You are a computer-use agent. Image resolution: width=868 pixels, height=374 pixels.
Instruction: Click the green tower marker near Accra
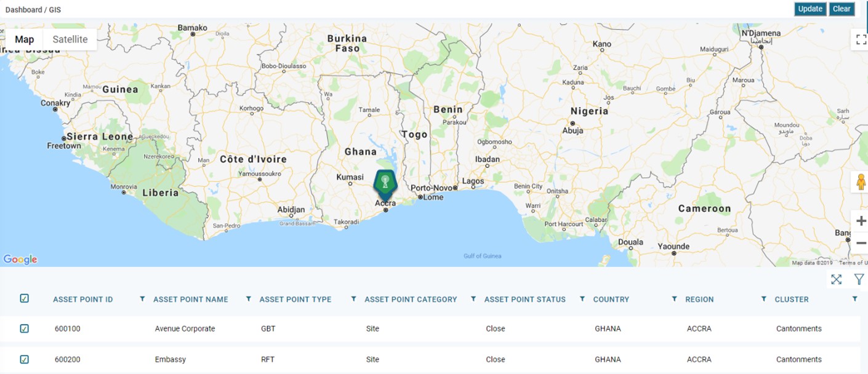click(x=385, y=184)
